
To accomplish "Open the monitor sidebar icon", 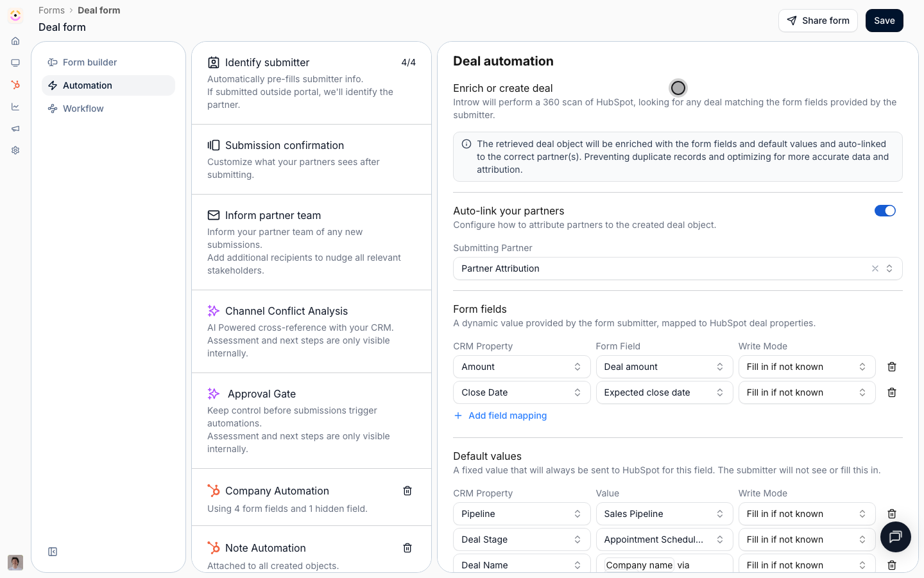I will (x=15, y=63).
